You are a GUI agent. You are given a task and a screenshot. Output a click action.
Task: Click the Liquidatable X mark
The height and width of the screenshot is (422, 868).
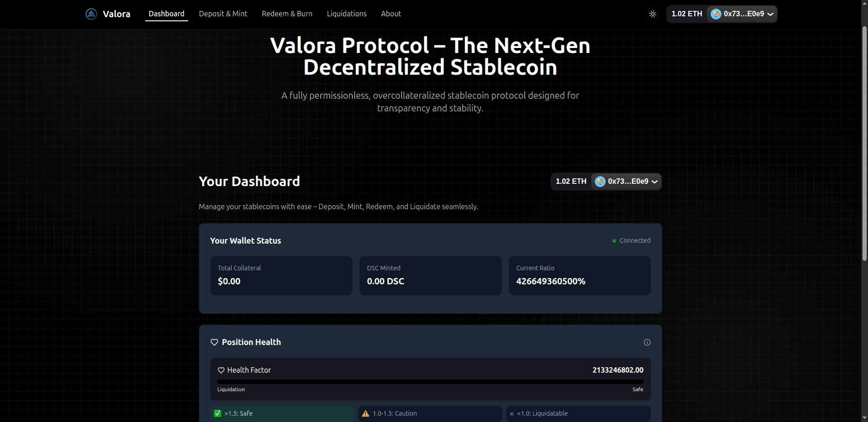coord(512,414)
